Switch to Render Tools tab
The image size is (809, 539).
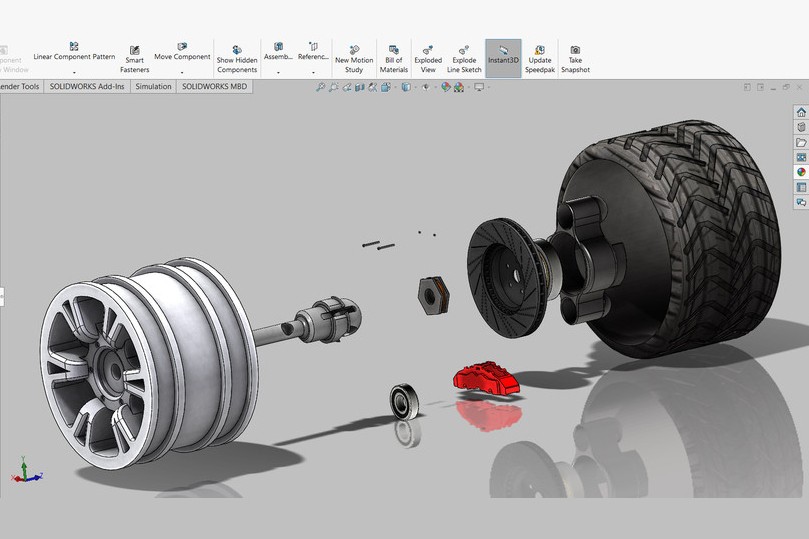point(20,86)
